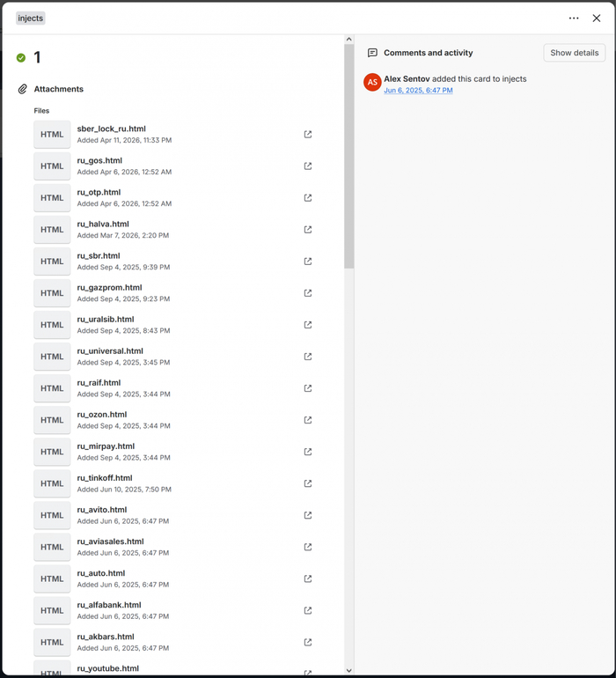Toggle the green complete checkmark on card 1
Screen dimensions: 616x678
point(21,57)
